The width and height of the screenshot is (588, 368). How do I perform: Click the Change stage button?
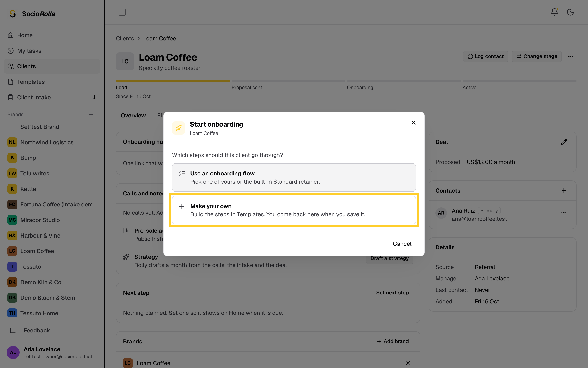pos(537,56)
